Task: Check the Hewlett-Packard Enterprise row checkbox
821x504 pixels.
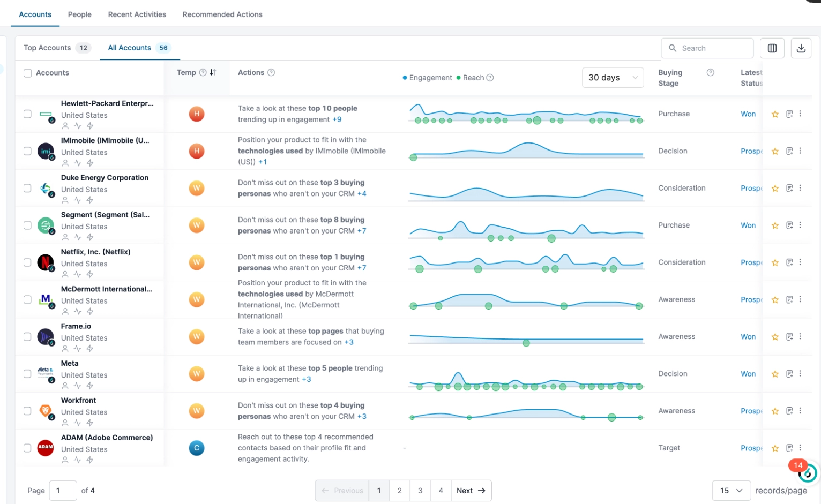Action: pos(27,114)
